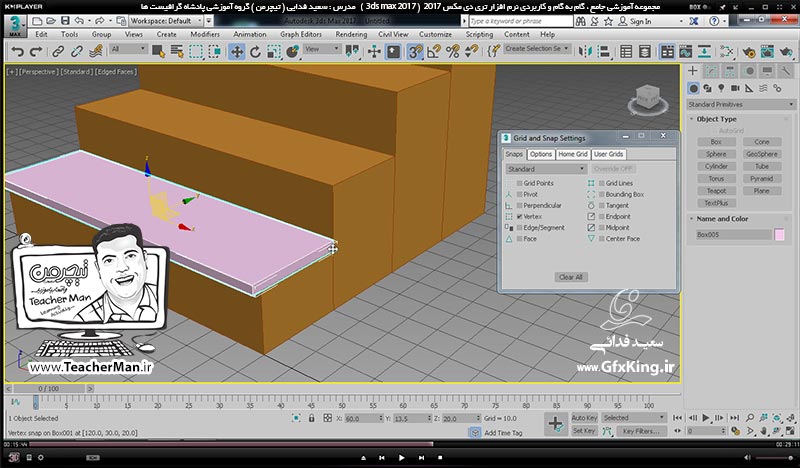800x468 pixels.
Task: Click the Cylinder object button
Action: [716, 166]
